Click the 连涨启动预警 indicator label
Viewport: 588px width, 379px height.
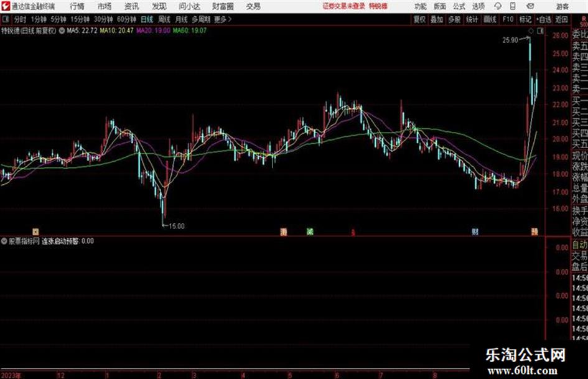pyautogui.click(x=60, y=241)
